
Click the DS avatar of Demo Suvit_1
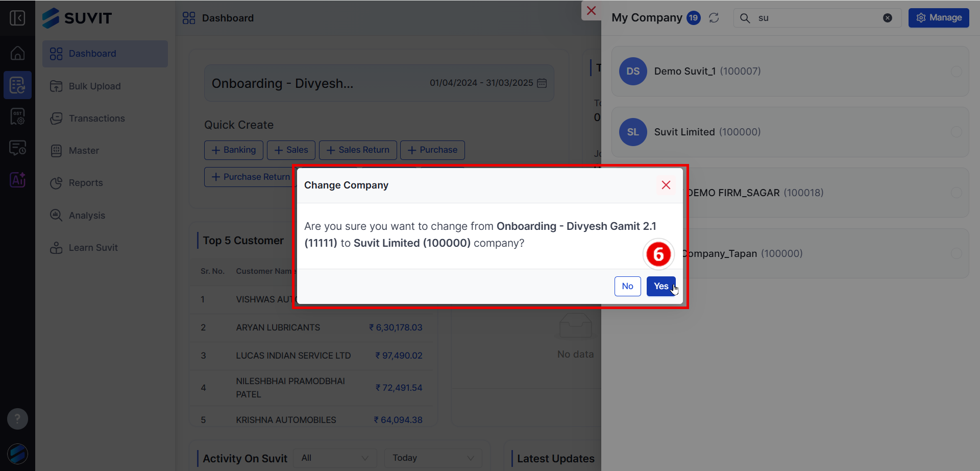pyautogui.click(x=633, y=71)
